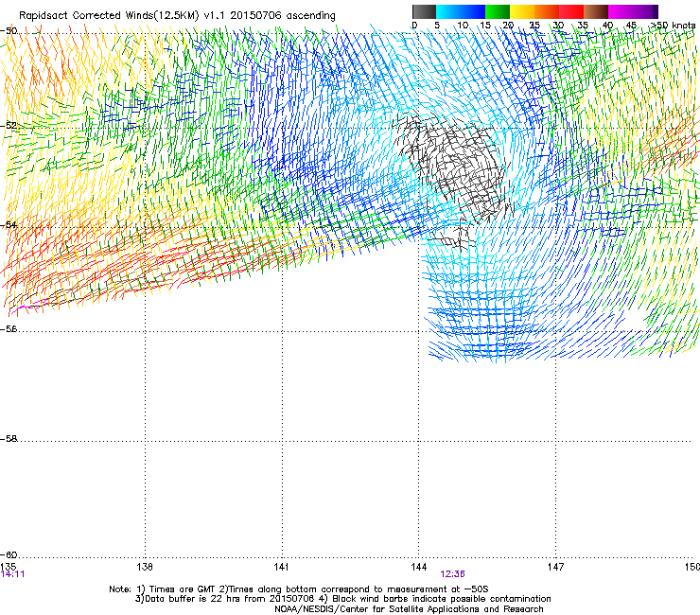Click the '45' legend scale label
This screenshot has width=700, height=615.
coord(631,26)
